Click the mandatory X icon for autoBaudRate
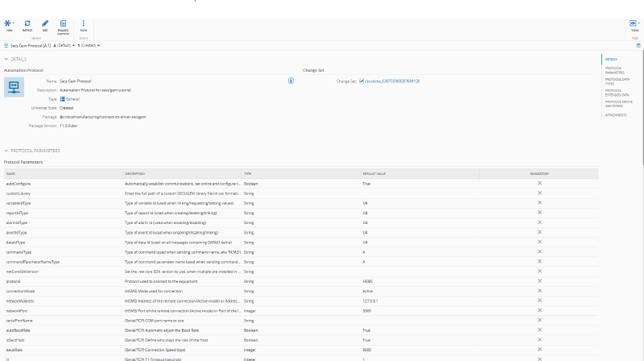The height and width of the screenshot is (361, 644). point(539,330)
